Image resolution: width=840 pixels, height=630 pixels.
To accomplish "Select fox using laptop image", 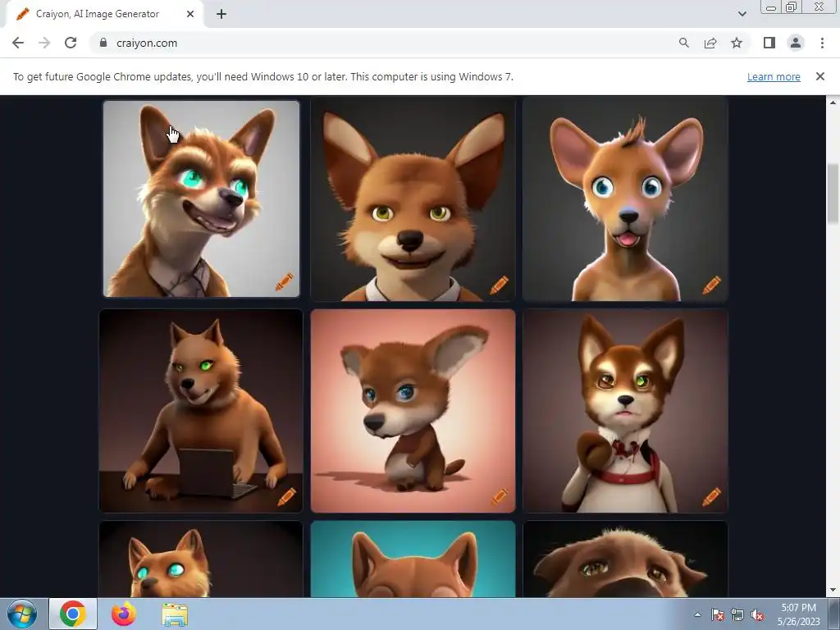I will click(x=201, y=411).
